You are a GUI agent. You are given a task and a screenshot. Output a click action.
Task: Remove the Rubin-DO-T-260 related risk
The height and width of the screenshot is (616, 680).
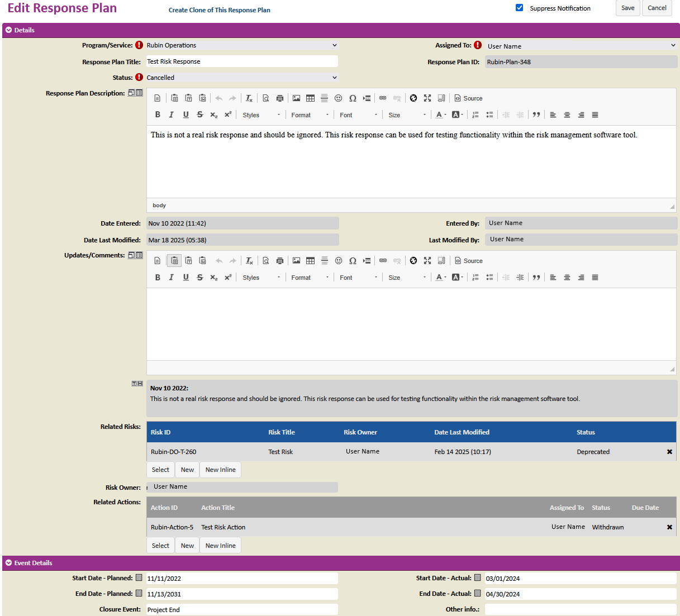pyautogui.click(x=669, y=451)
